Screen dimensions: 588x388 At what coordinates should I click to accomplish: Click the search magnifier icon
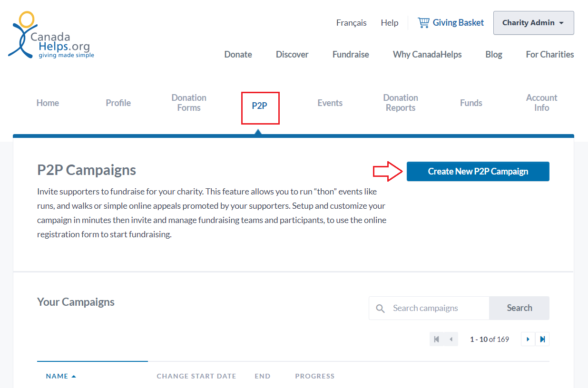381,308
